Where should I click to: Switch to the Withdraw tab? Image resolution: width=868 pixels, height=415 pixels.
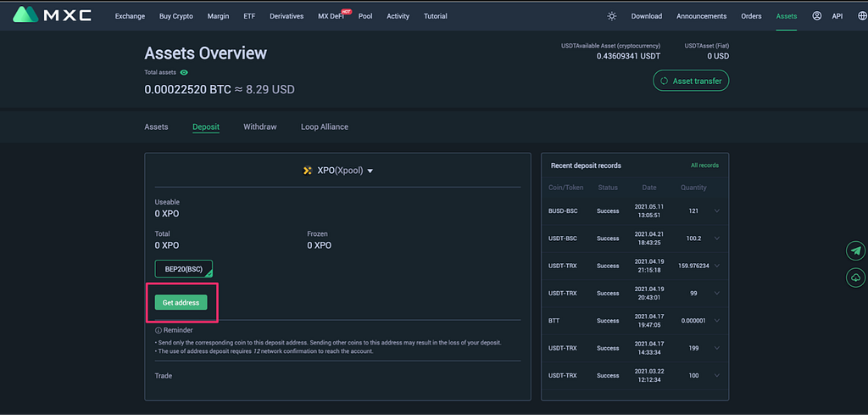point(260,127)
